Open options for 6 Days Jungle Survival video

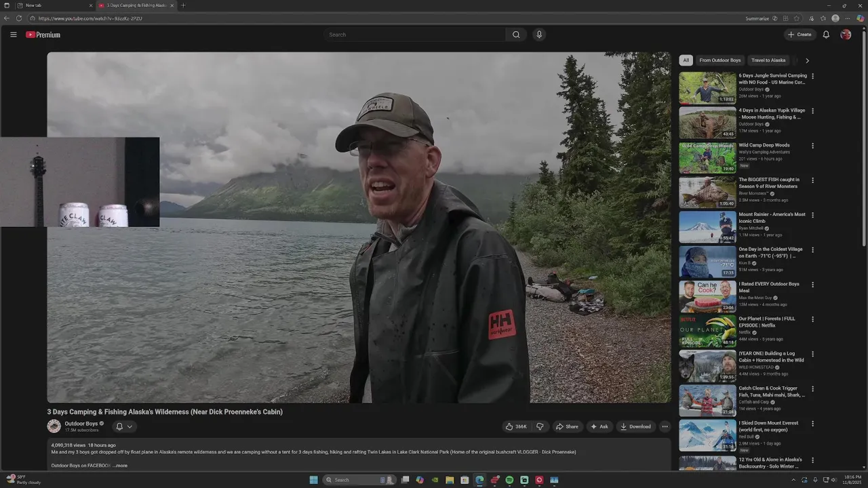pos(812,76)
